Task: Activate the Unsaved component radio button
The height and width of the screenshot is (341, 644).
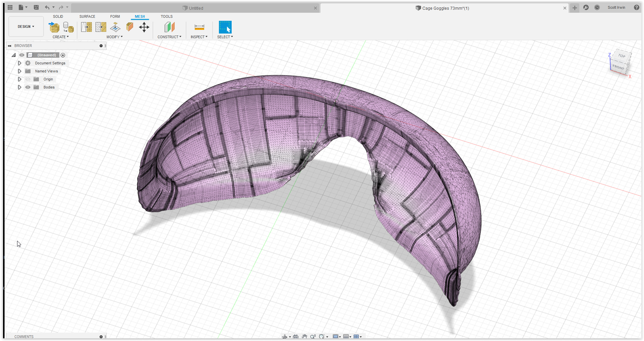Action: (x=63, y=55)
